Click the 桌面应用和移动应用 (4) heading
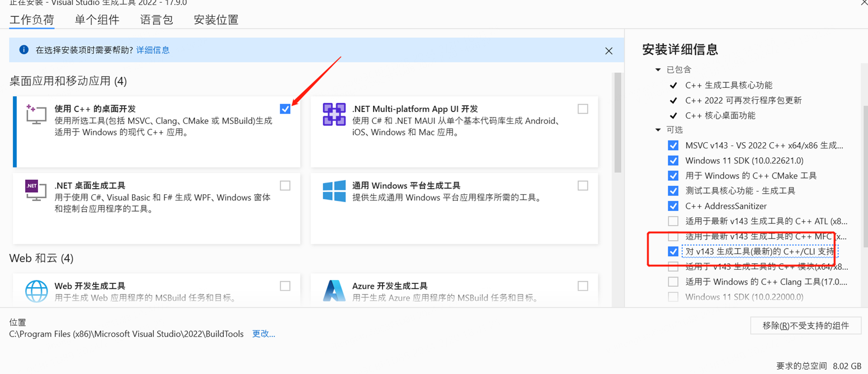 tap(68, 81)
